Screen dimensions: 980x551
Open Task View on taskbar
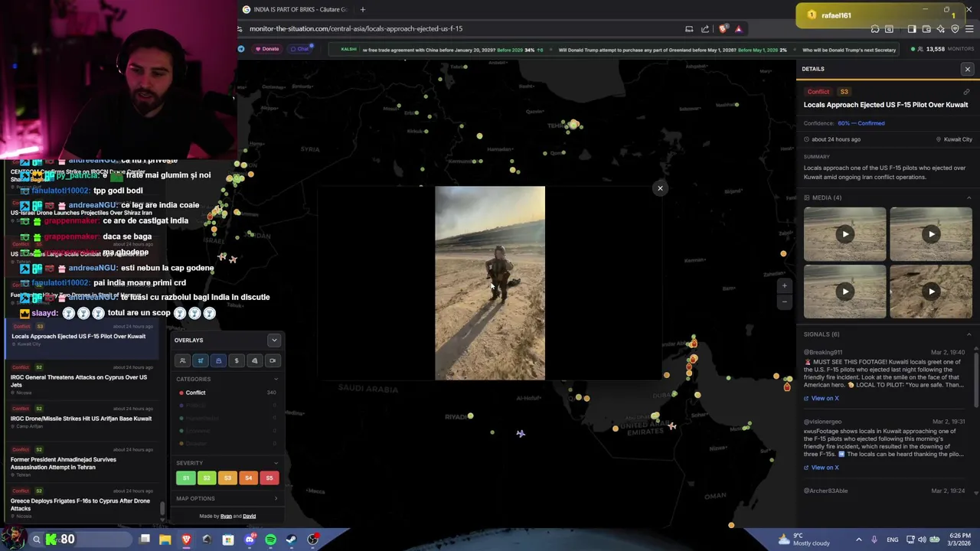click(x=145, y=540)
